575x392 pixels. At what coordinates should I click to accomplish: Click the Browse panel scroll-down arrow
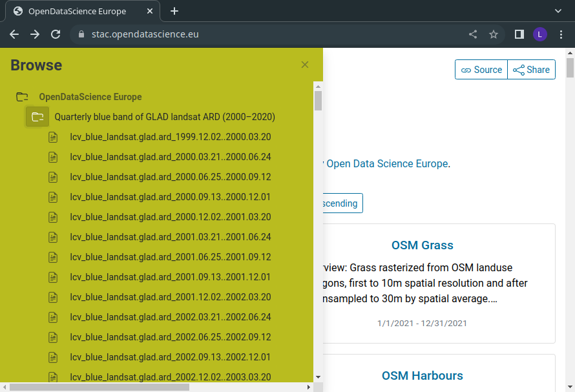[x=318, y=377]
